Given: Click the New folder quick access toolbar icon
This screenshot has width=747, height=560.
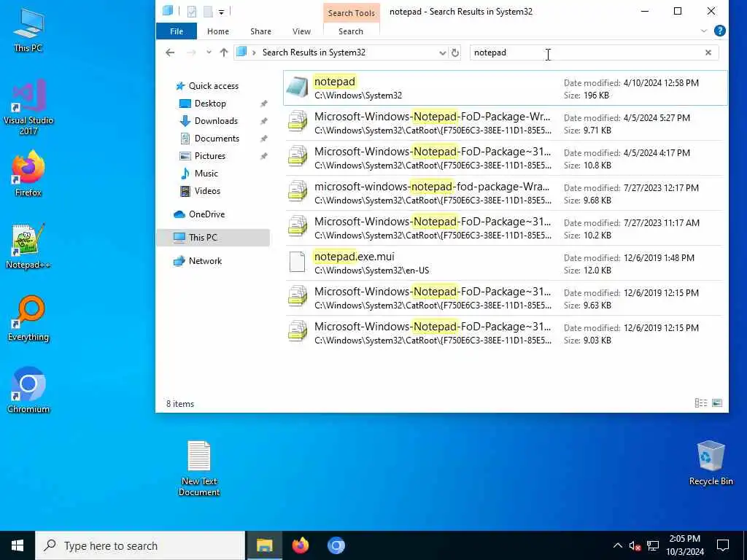Looking at the screenshot, I should click(x=208, y=12).
